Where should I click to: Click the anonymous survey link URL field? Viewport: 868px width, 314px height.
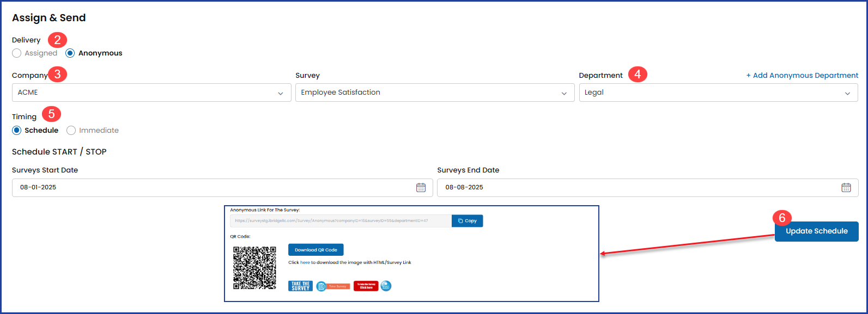tap(341, 221)
